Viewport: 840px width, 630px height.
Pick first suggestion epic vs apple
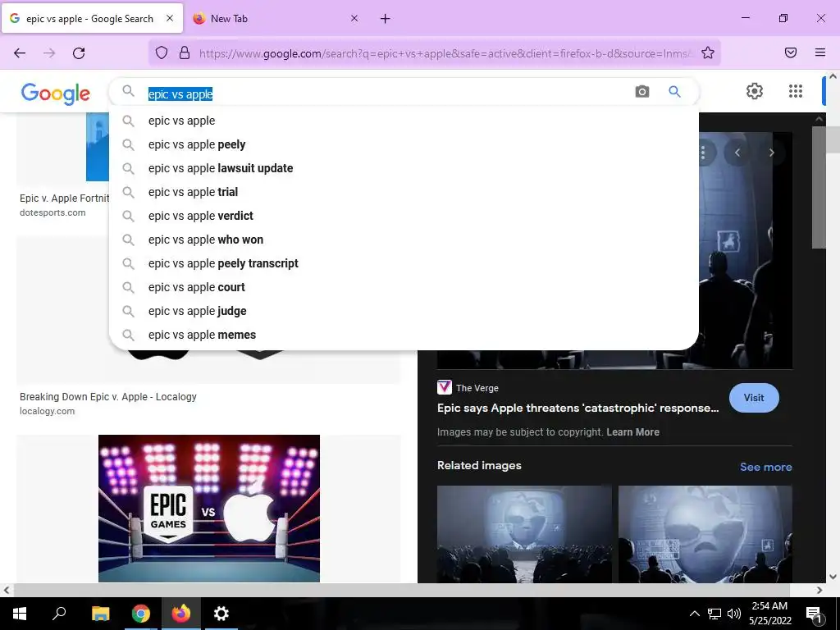(x=404, y=121)
